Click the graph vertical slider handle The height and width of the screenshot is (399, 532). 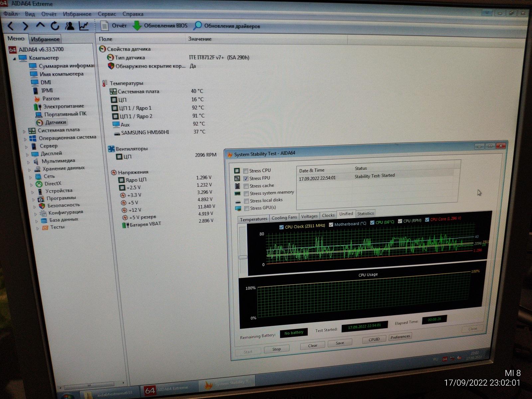click(243, 257)
